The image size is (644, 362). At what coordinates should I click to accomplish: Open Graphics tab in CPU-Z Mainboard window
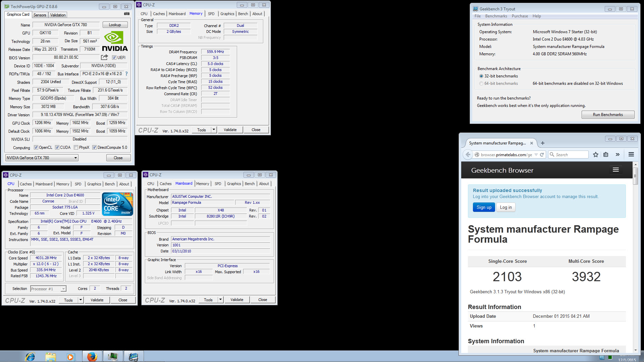(x=234, y=184)
